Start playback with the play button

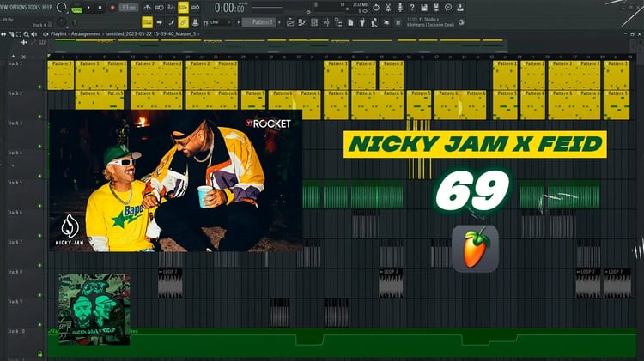88,8
